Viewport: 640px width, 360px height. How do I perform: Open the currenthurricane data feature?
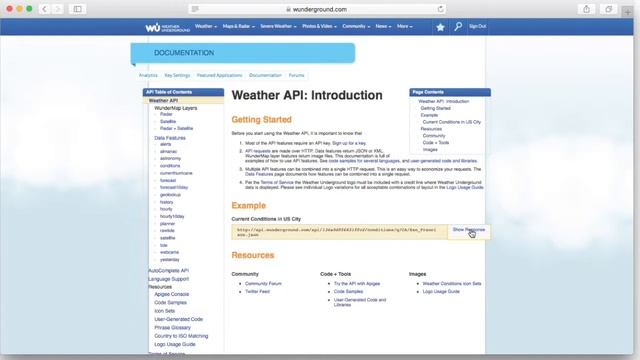pos(176,173)
